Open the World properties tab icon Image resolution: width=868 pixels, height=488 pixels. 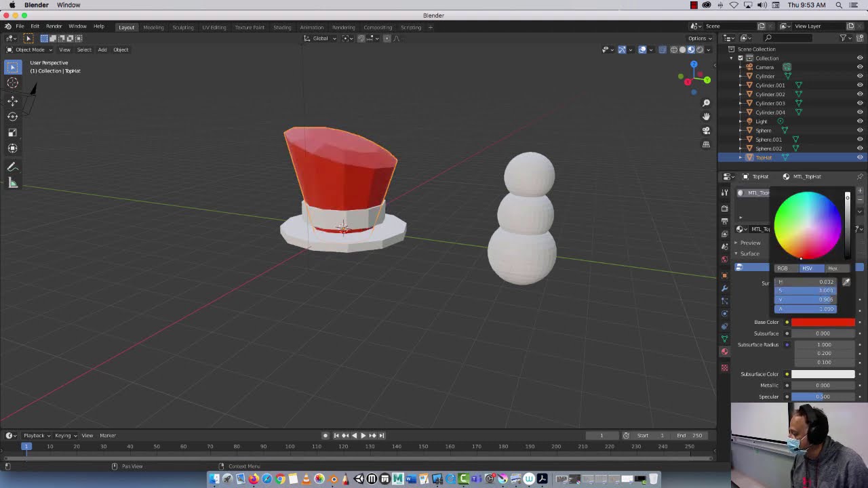coord(724,260)
